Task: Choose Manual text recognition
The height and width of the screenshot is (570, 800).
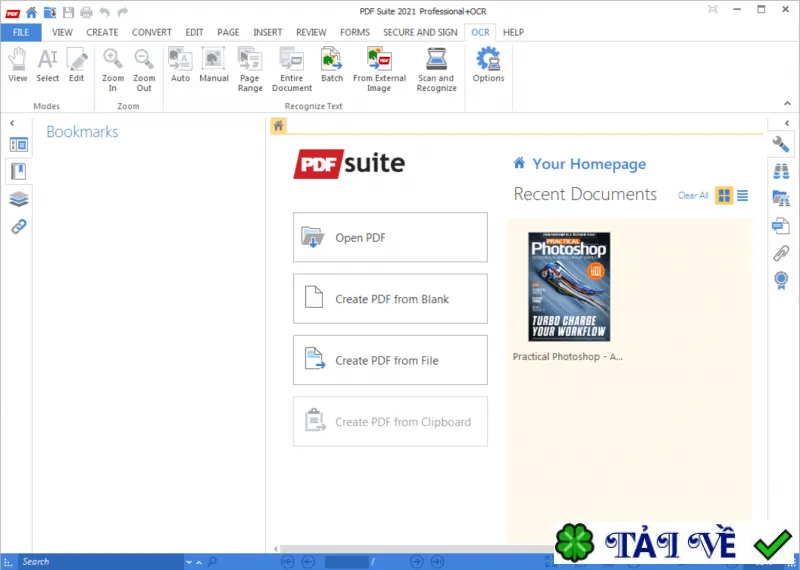Action: 214,65
